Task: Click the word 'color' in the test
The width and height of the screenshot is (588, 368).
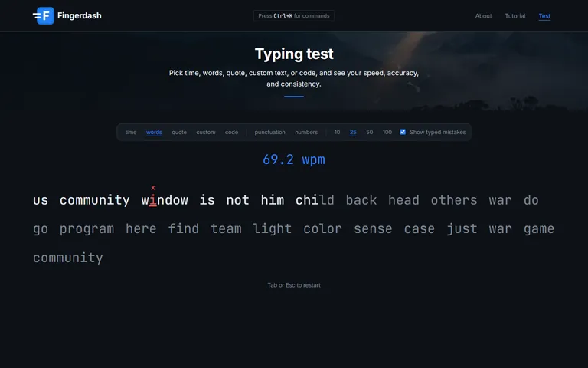Action: pos(323,229)
